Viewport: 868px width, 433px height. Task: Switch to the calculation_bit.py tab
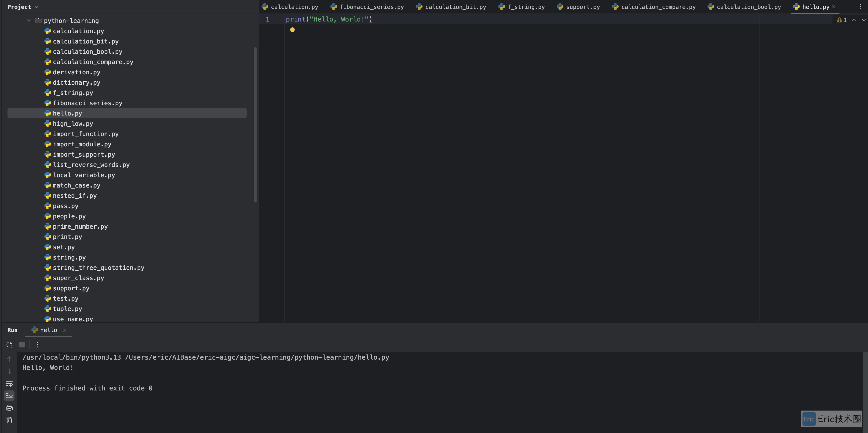(451, 7)
